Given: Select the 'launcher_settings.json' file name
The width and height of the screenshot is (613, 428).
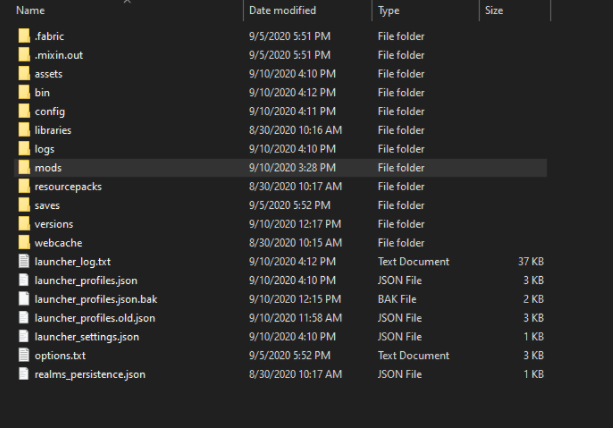Looking at the screenshot, I should (87, 337).
